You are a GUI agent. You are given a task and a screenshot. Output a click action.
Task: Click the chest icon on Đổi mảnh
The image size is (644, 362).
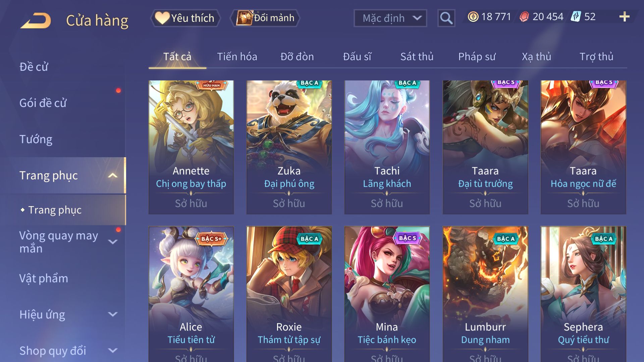point(244,18)
